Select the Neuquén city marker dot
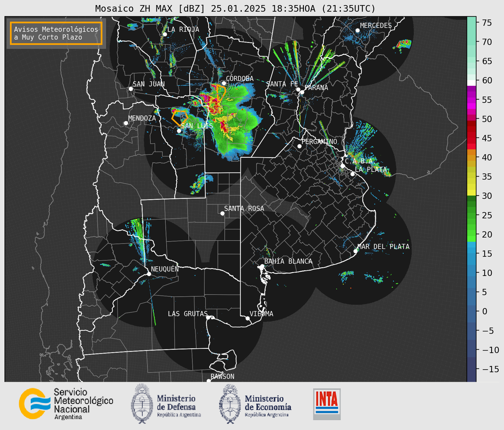This screenshot has height=430, width=504. point(149,274)
